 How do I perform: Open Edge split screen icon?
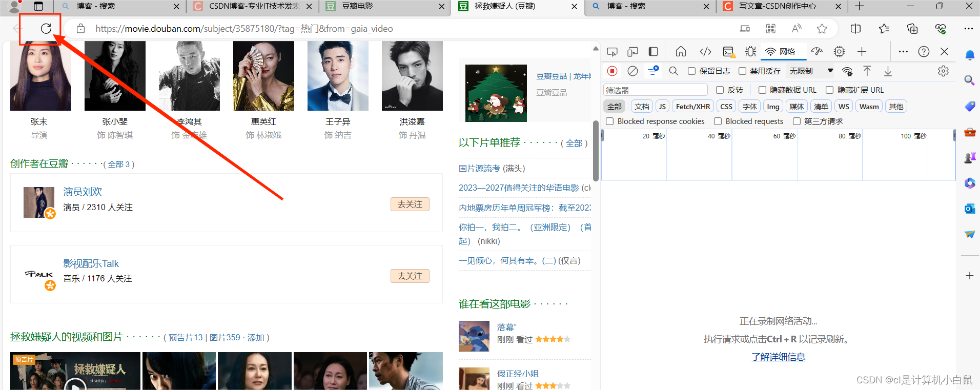(855, 29)
